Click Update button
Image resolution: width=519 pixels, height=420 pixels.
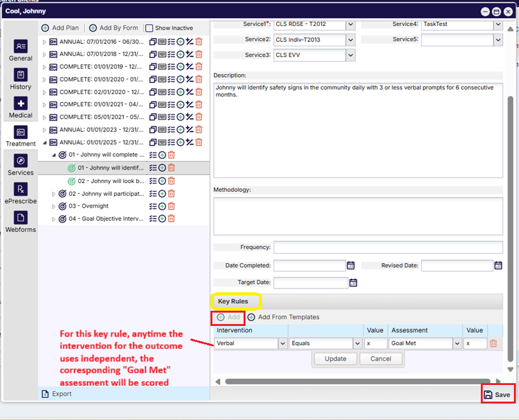[335, 359]
